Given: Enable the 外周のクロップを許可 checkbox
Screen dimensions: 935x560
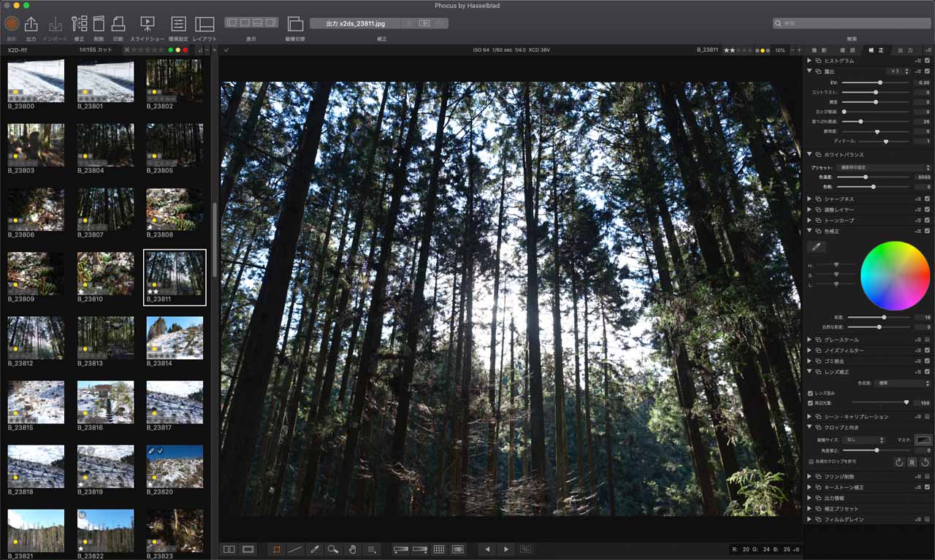Looking at the screenshot, I should coord(811,461).
